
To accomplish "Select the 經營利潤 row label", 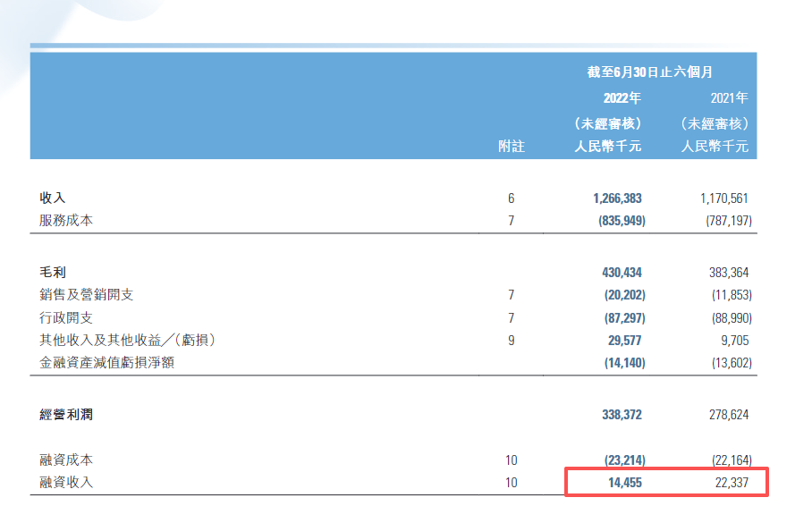I will 66,415.
